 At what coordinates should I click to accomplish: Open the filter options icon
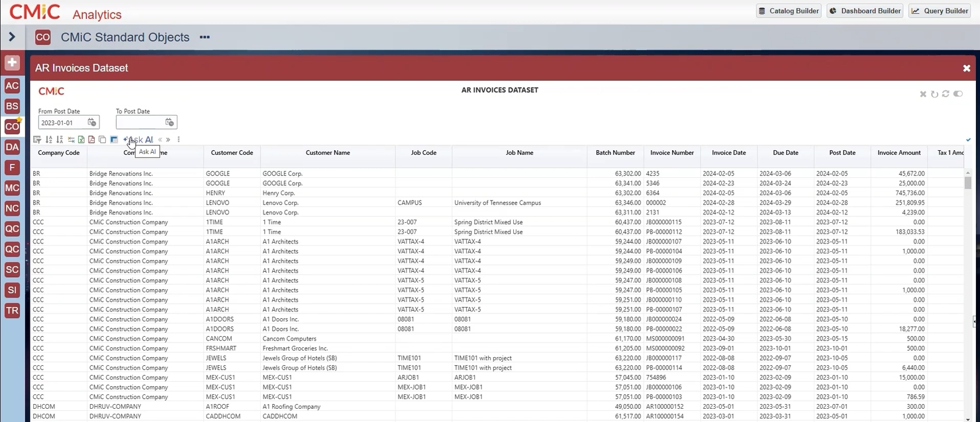coord(38,140)
